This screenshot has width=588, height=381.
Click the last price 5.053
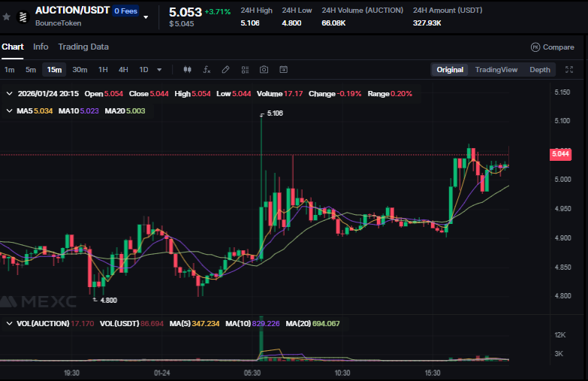(x=185, y=12)
